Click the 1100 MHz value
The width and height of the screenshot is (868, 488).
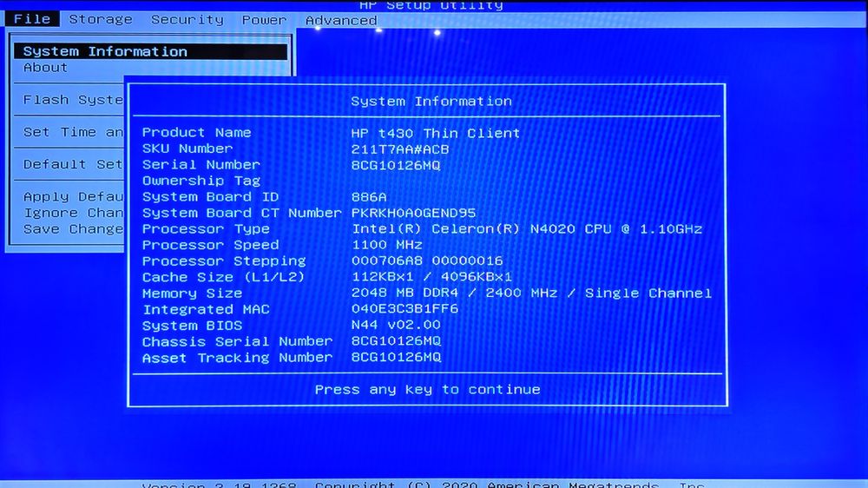tap(387, 245)
